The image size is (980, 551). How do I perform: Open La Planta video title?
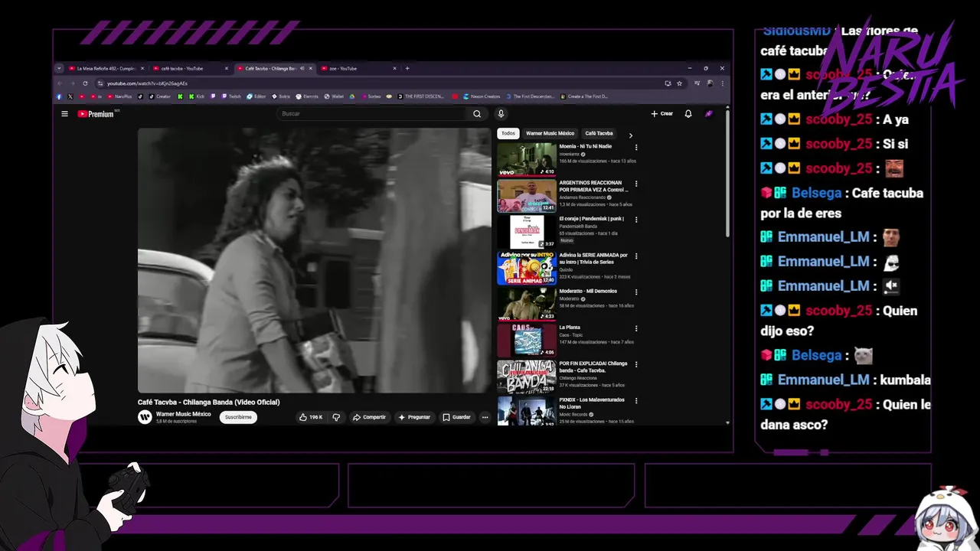[570, 328]
